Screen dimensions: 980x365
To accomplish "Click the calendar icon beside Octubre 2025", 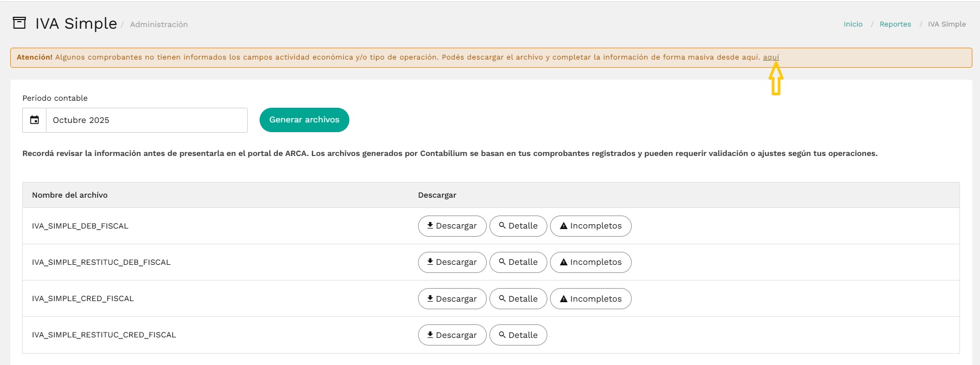I will (x=35, y=120).
